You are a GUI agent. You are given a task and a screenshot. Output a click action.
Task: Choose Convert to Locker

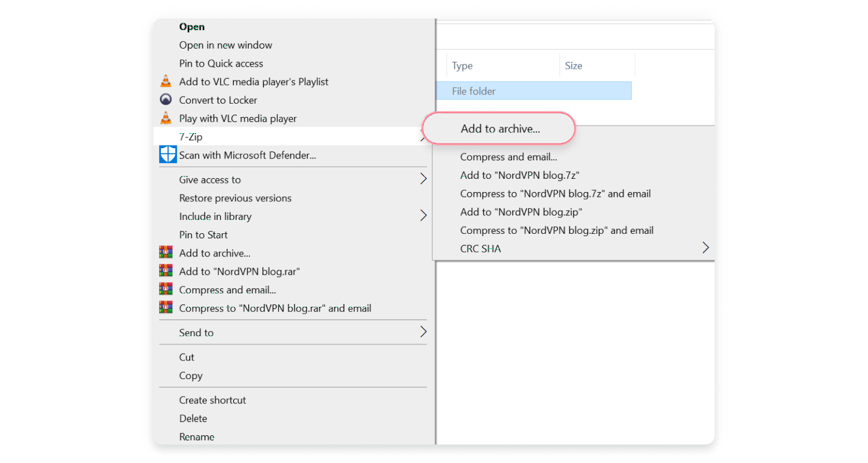218,100
